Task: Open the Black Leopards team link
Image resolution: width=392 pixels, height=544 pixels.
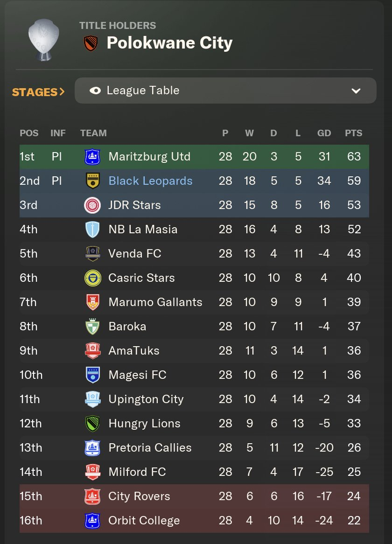Action: tap(150, 181)
